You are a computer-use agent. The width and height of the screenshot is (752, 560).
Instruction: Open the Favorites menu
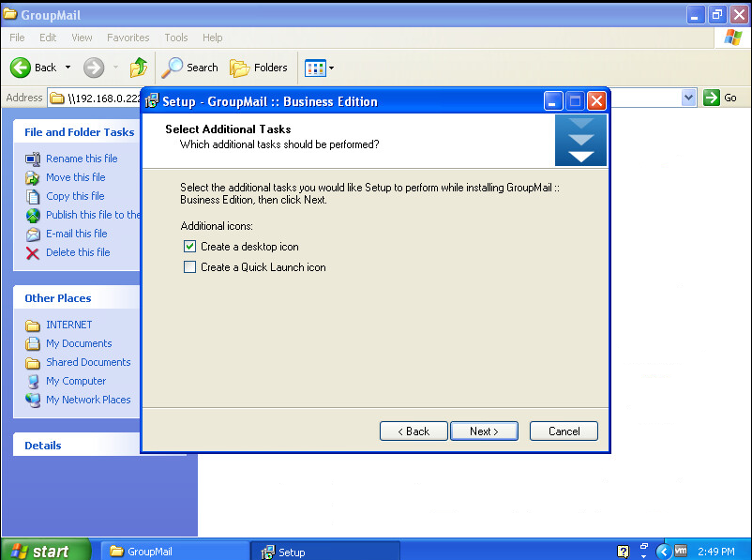pos(128,38)
